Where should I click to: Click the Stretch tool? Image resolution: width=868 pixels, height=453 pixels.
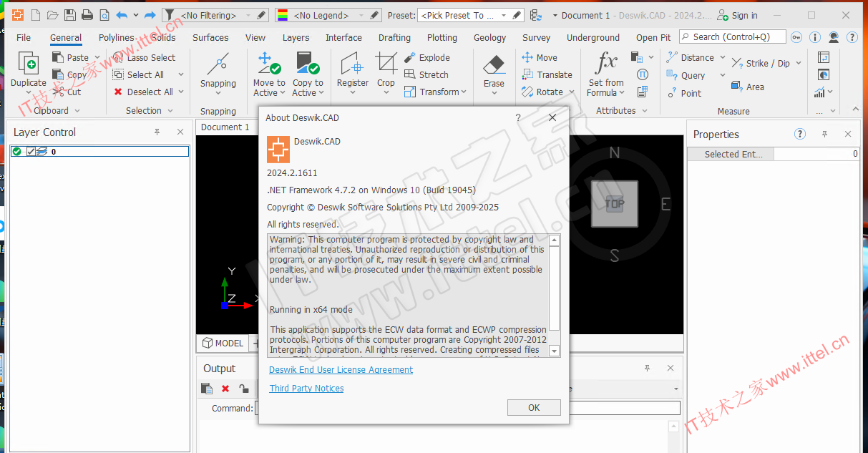(426, 74)
